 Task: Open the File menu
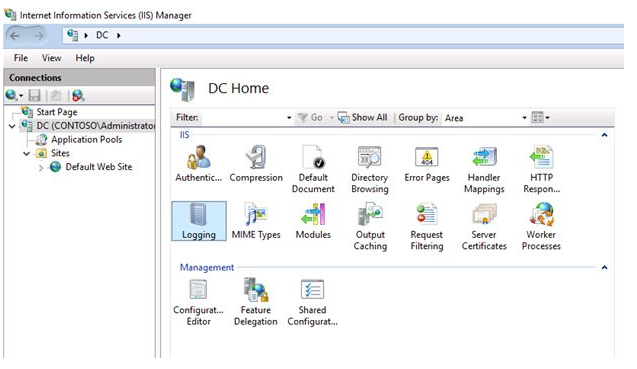point(21,58)
